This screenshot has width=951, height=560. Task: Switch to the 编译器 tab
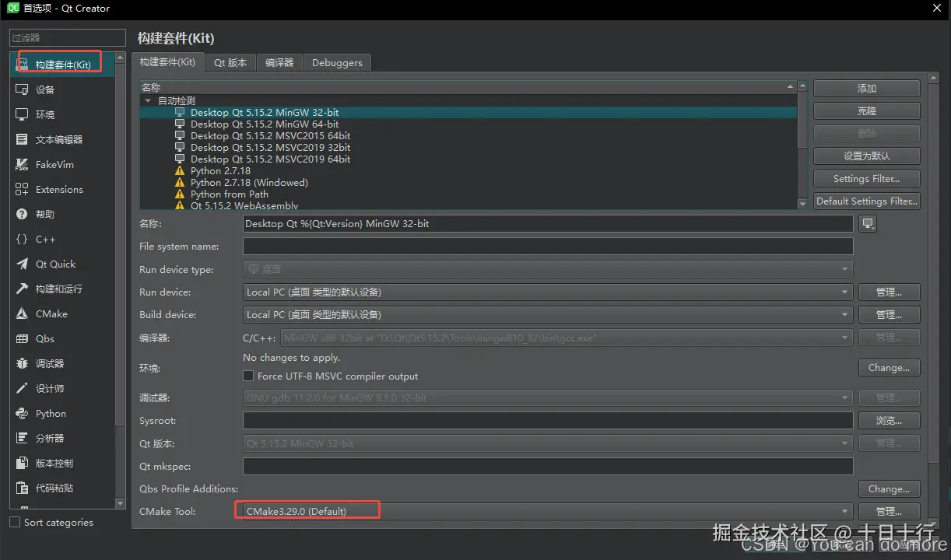(x=279, y=63)
